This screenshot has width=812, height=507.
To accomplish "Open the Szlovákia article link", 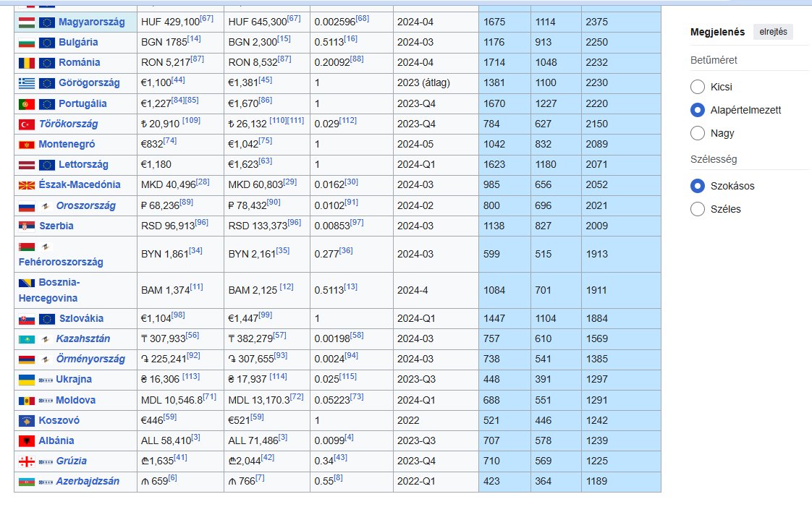I will pyautogui.click(x=81, y=319).
